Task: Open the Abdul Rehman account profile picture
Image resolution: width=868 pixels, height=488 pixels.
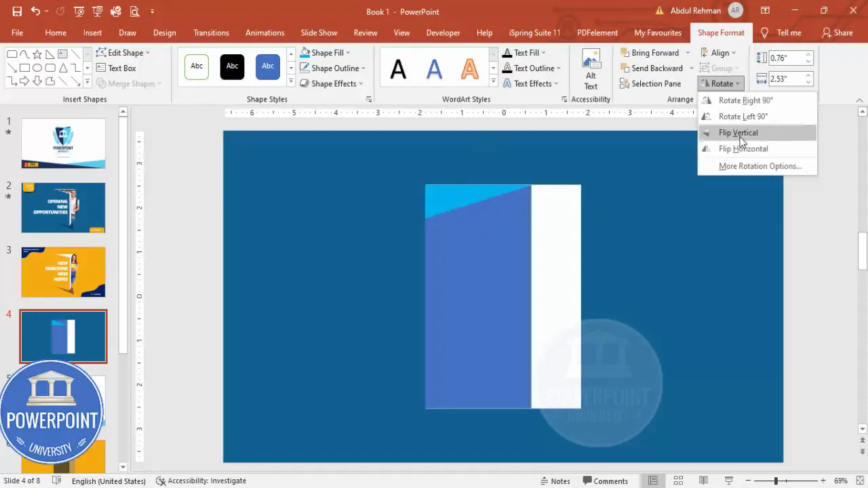Action: pyautogui.click(x=735, y=11)
